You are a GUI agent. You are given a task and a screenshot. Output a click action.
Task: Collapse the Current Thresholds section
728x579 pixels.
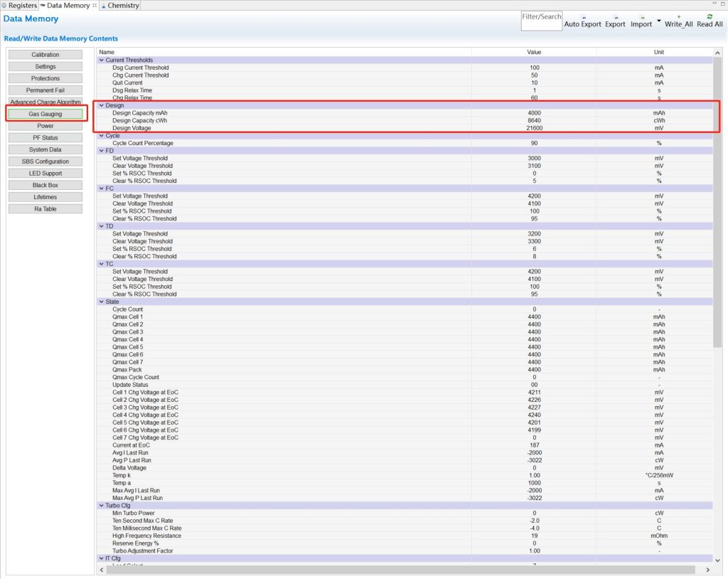[101, 60]
